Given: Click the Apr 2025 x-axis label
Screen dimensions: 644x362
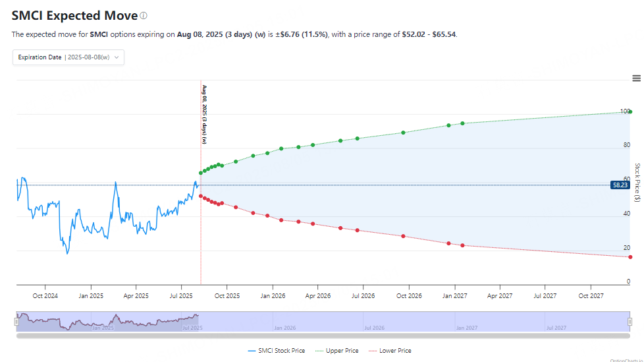Looking at the screenshot, I should [x=136, y=296].
